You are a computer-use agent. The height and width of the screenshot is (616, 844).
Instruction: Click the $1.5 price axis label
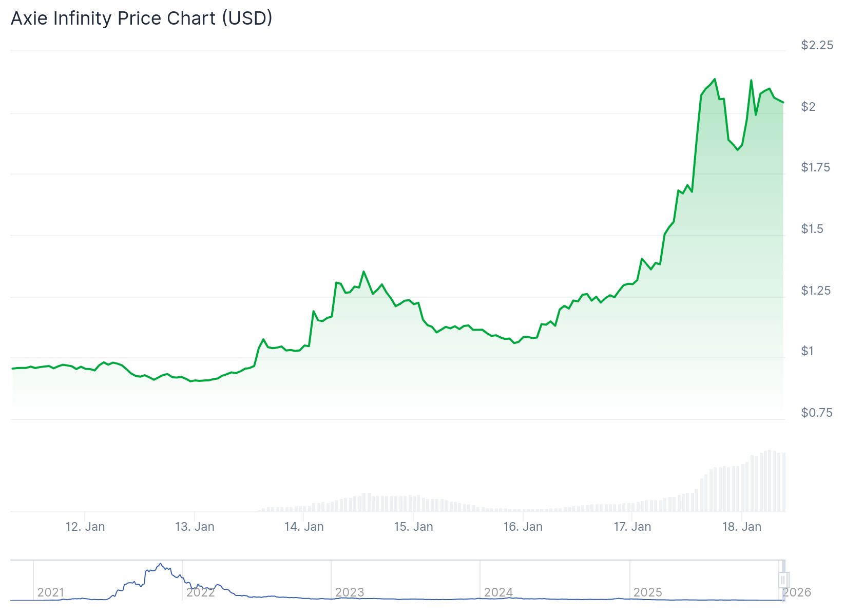[812, 229]
